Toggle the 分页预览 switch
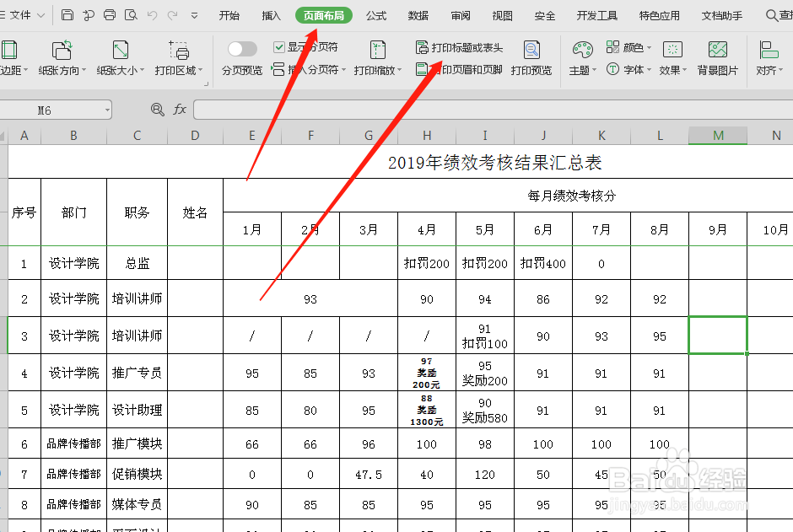 (x=242, y=49)
